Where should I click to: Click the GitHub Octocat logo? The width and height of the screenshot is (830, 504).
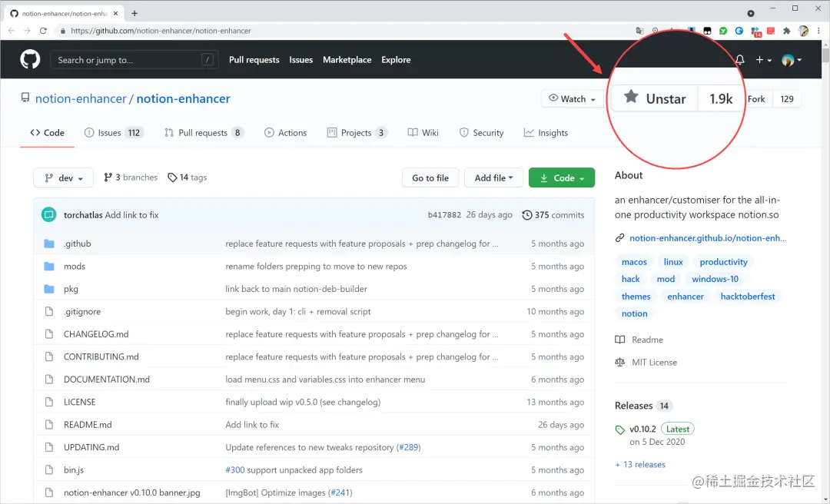[x=30, y=59]
